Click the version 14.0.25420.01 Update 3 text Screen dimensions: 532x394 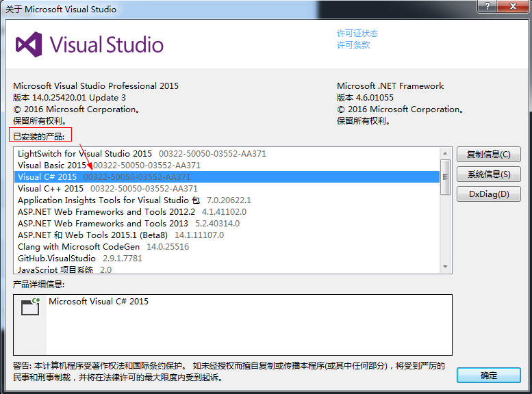[70, 98]
